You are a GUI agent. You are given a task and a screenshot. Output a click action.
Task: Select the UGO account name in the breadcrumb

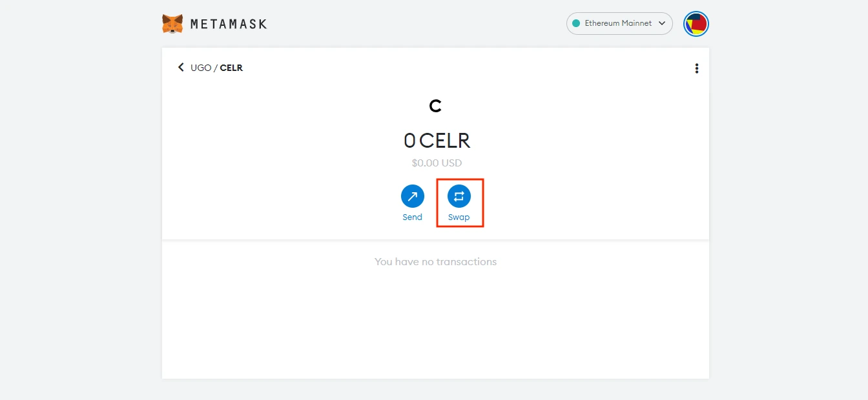(x=201, y=68)
